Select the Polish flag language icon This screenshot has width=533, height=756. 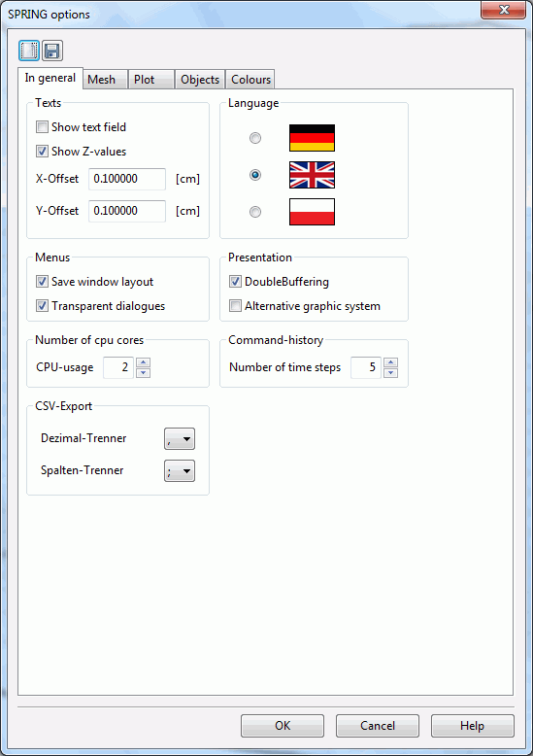pos(312,212)
